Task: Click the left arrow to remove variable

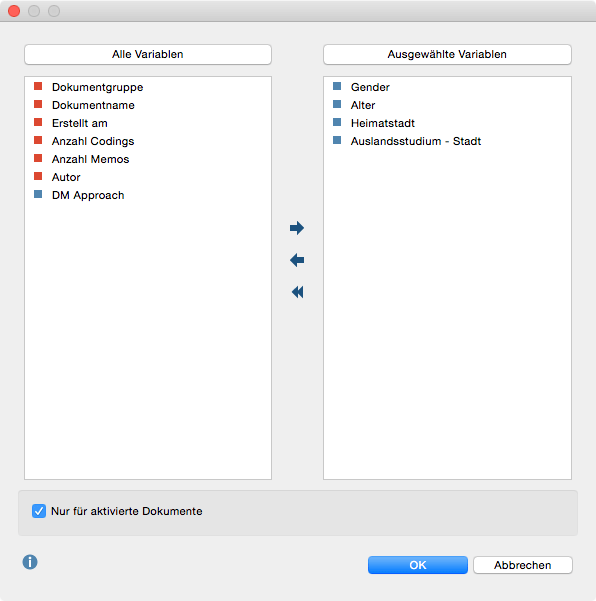Action: pyautogui.click(x=297, y=260)
